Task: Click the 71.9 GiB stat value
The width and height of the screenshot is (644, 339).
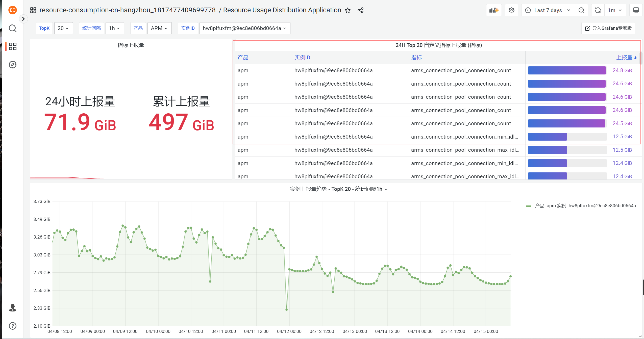Action: pos(80,122)
